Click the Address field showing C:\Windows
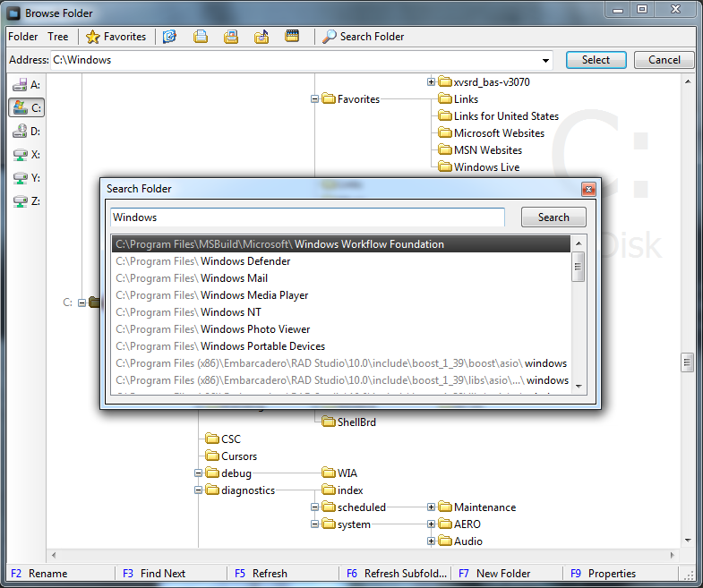The image size is (703, 588). tap(295, 60)
